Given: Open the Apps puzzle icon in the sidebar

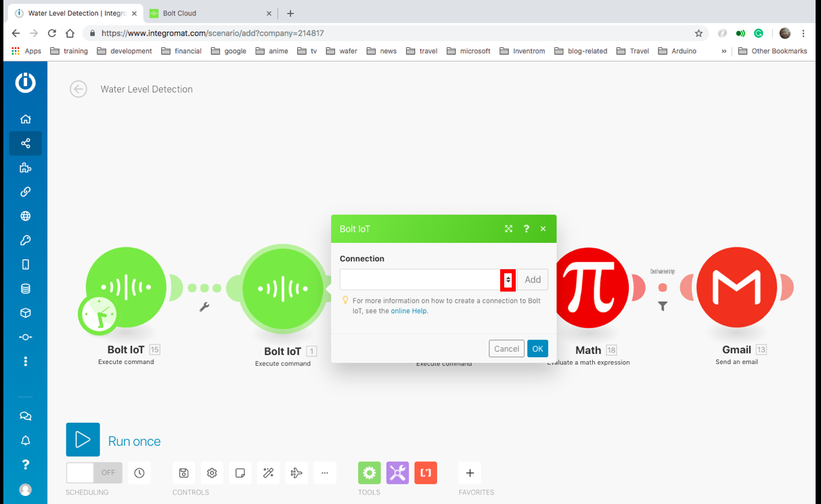Looking at the screenshot, I should tap(25, 167).
